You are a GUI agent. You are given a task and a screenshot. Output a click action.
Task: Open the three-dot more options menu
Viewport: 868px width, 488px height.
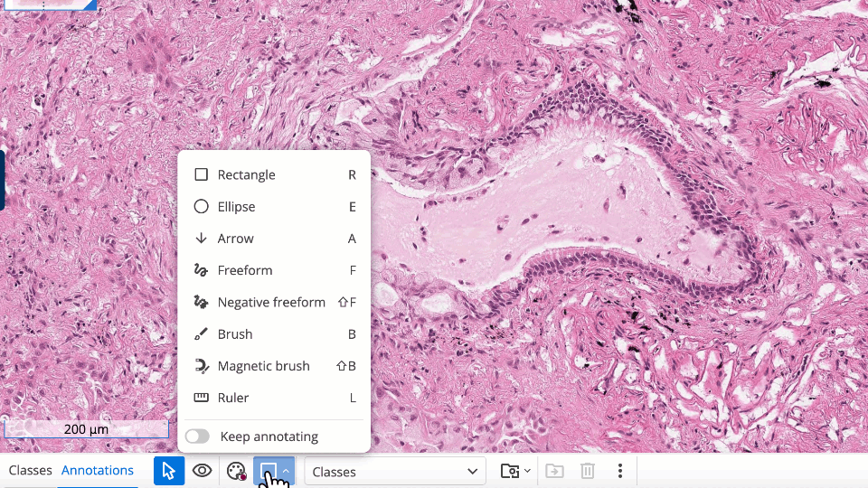(x=619, y=471)
